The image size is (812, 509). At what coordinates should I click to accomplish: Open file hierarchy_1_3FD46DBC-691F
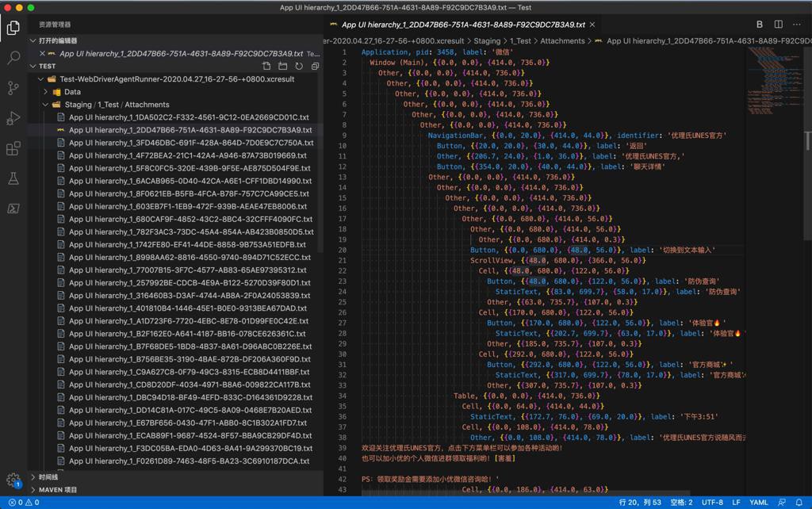pos(191,143)
